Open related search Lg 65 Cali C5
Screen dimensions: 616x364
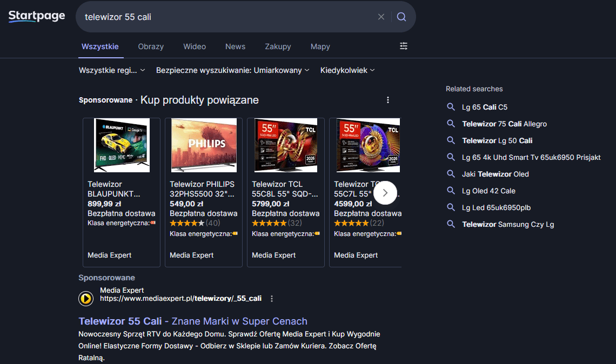click(484, 107)
